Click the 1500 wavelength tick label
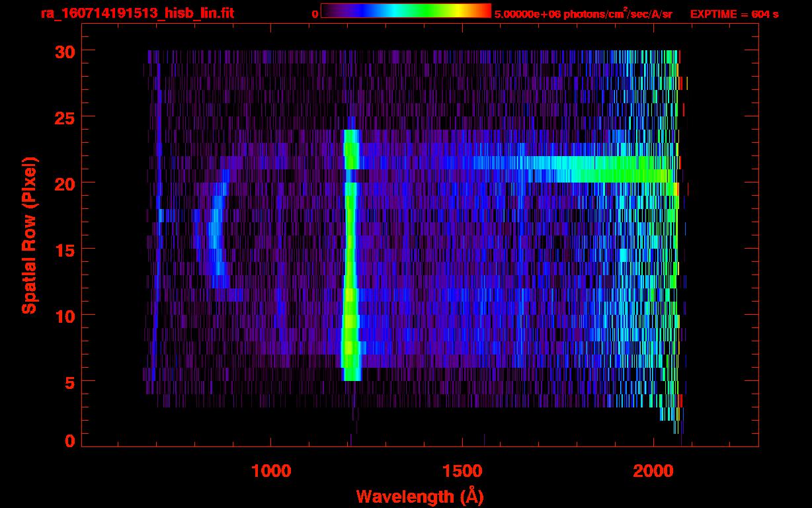This screenshot has height=508, width=812. click(x=462, y=471)
